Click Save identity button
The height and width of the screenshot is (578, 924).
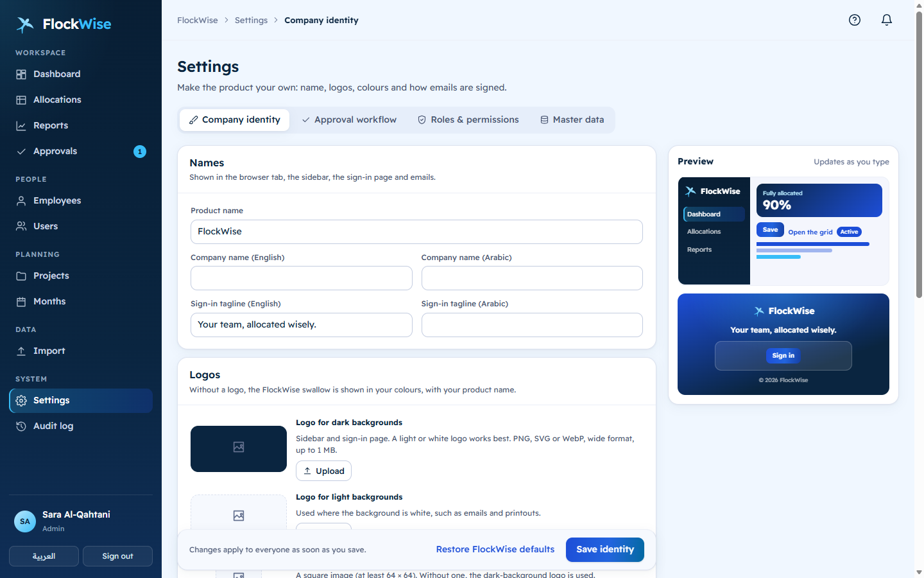pos(605,550)
